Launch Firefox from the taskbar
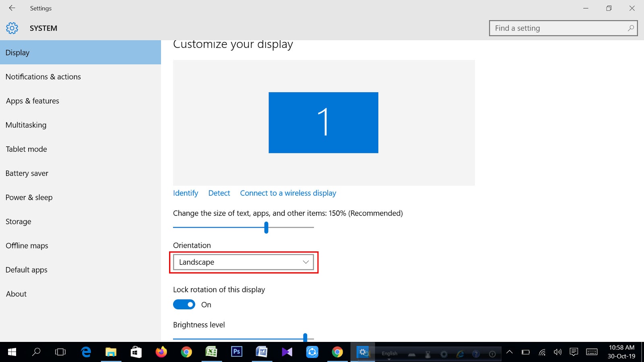Viewport: 644px width, 362px height. [161, 352]
